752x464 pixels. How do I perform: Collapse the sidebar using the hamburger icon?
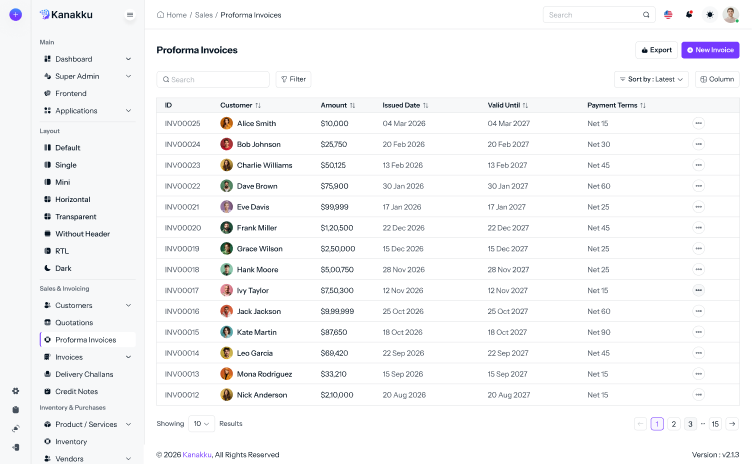tap(130, 15)
